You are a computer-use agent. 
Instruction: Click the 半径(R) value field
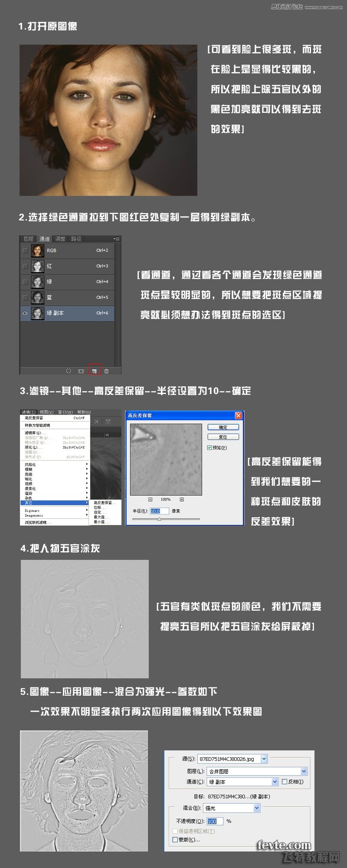[159, 511]
